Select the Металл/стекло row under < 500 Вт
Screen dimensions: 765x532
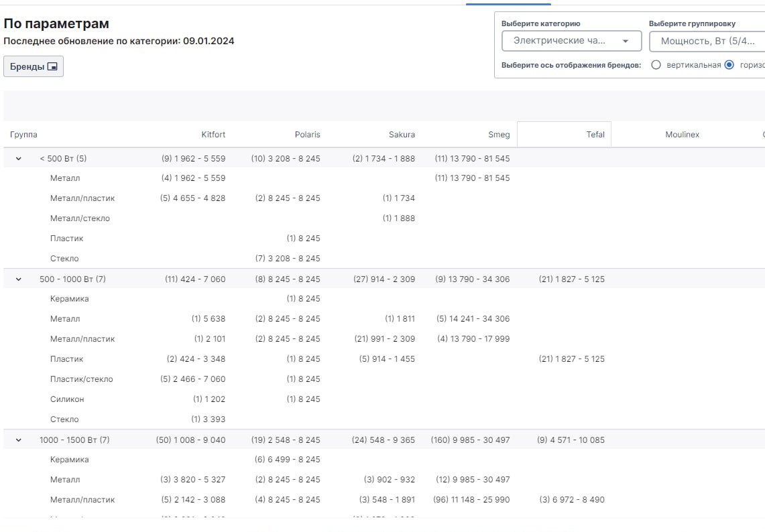coord(80,218)
